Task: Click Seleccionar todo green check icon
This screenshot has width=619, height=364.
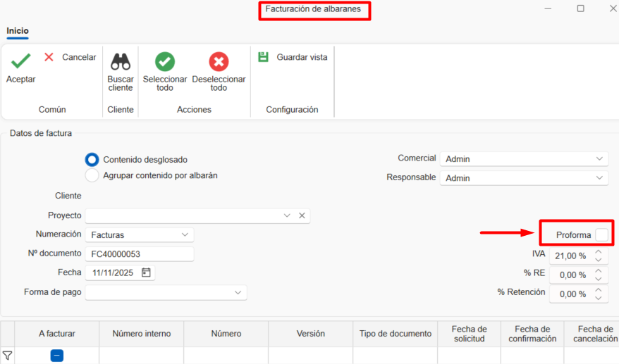Action: click(x=164, y=62)
